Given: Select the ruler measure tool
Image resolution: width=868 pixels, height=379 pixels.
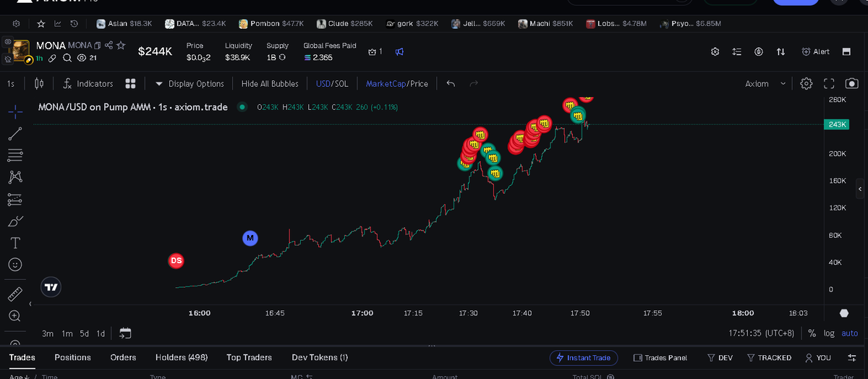Looking at the screenshot, I should [15, 294].
